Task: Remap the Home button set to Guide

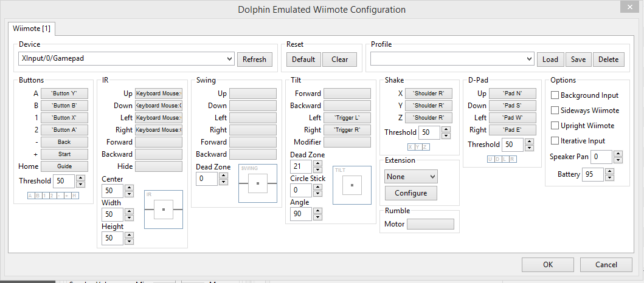Action: [x=64, y=166]
